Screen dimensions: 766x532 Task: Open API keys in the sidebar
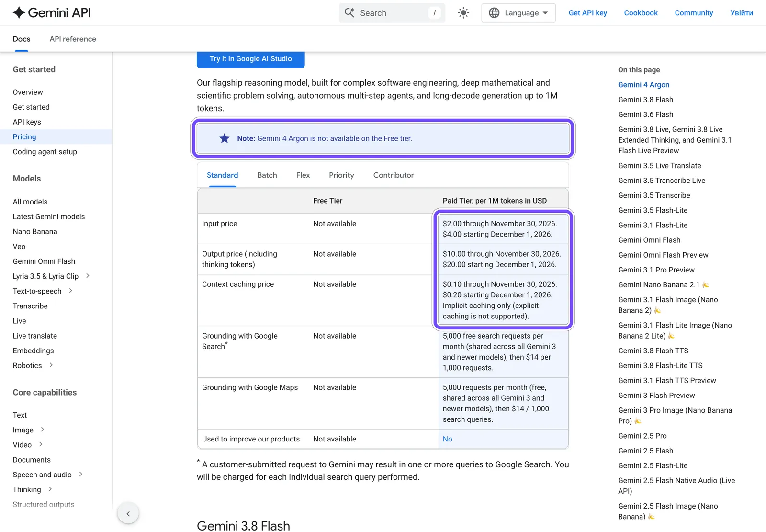(x=27, y=122)
